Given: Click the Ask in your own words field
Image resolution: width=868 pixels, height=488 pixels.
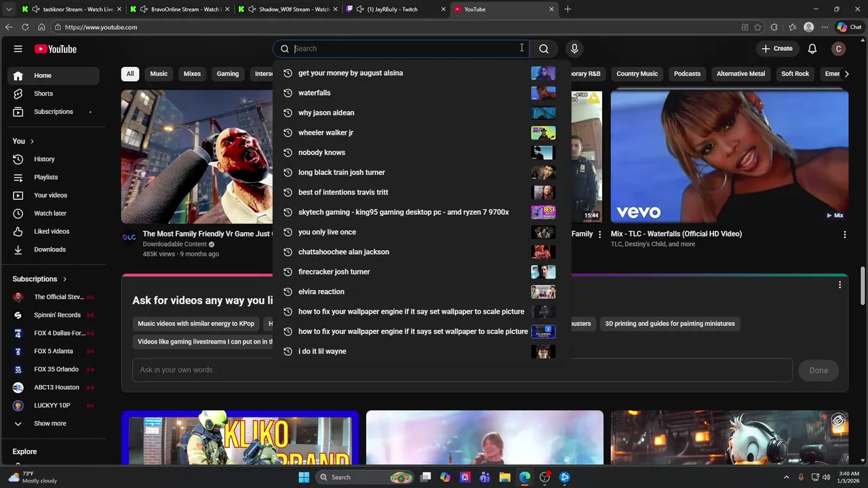Looking at the screenshot, I should 462,370.
